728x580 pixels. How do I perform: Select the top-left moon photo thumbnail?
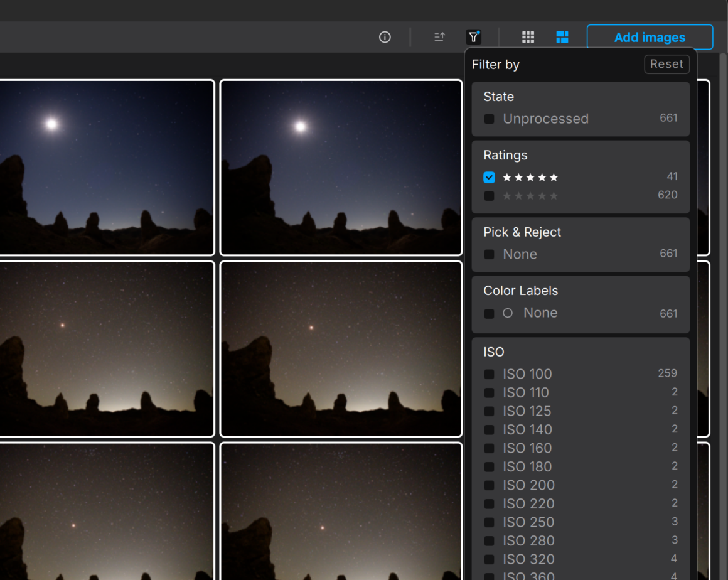pyautogui.click(x=107, y=166)
